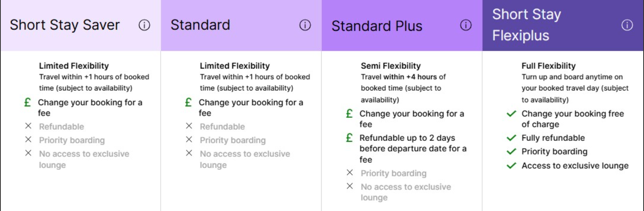
Task: Click the pound icon next to Refundable up to 2 days
Action: 349,138
